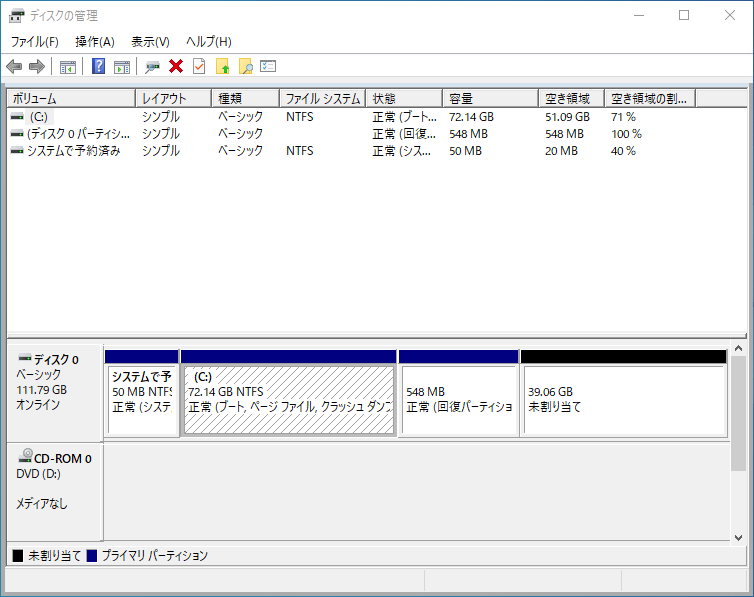The width and height of the screenshot is (754, 597).
Task: Sort by 種類 column header
Action: click(245, 99)
